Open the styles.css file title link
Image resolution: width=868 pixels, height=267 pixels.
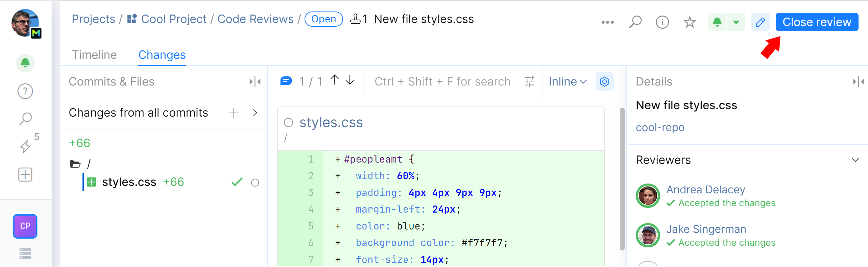[331, 122]
